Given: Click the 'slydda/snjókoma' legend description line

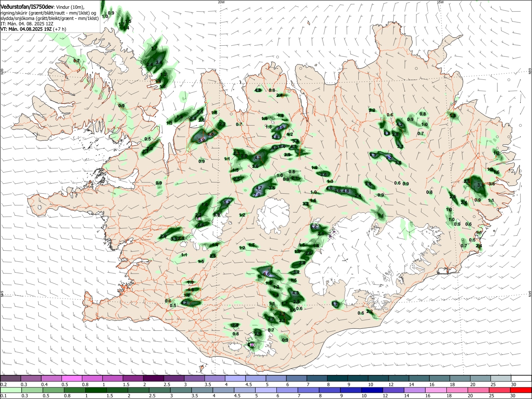Looking at the screenshot, I should pos(49,18).
